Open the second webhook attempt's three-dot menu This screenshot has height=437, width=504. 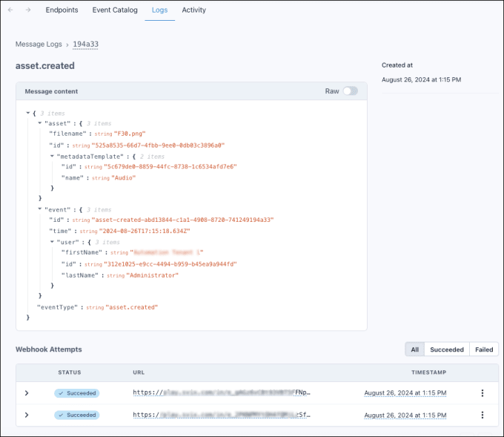(x=482, y=415)
